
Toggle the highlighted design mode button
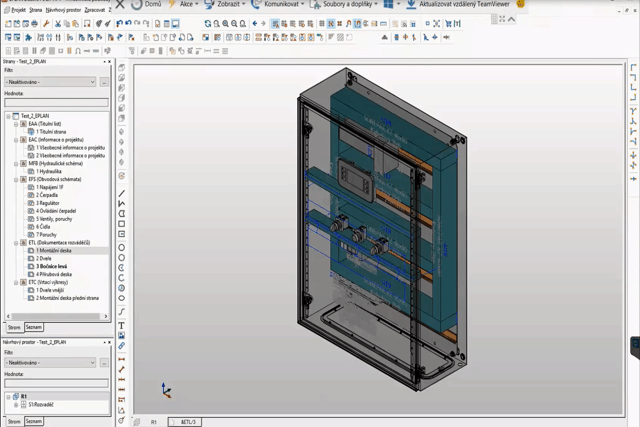[357, 24]
